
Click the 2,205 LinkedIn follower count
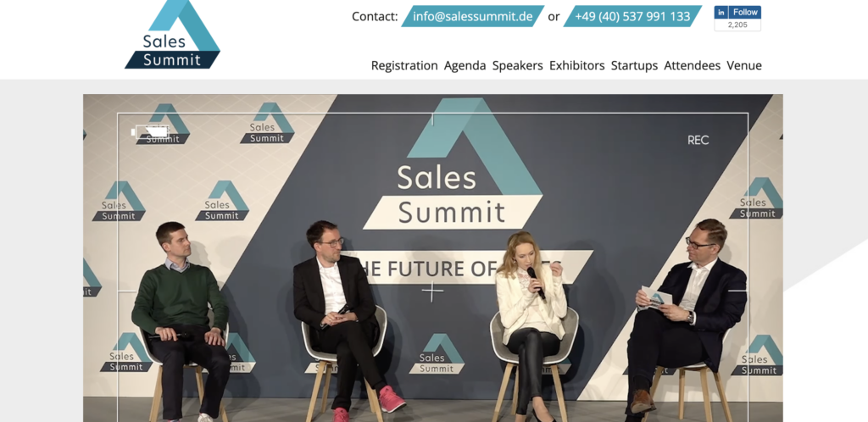pos(737,25)
